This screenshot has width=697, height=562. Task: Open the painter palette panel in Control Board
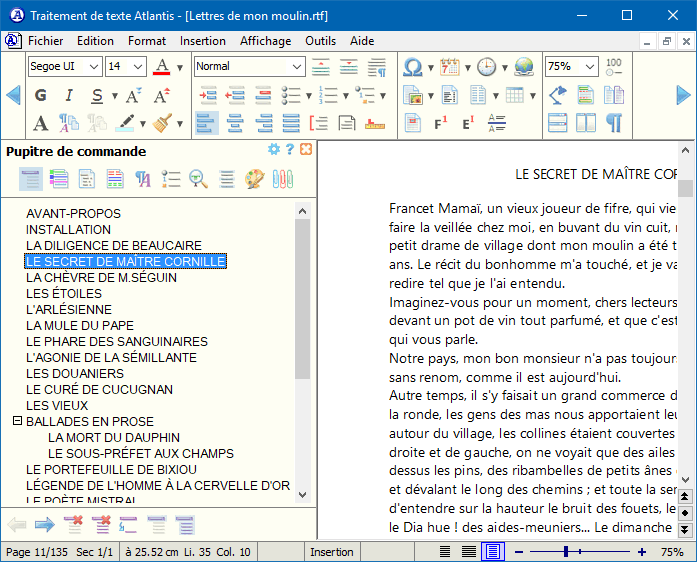tap(255, 179)
